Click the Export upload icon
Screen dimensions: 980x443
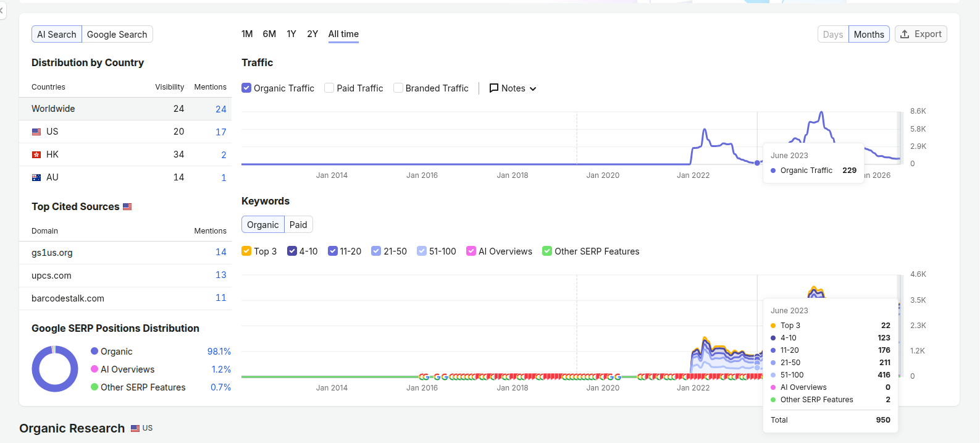(905, 34)
